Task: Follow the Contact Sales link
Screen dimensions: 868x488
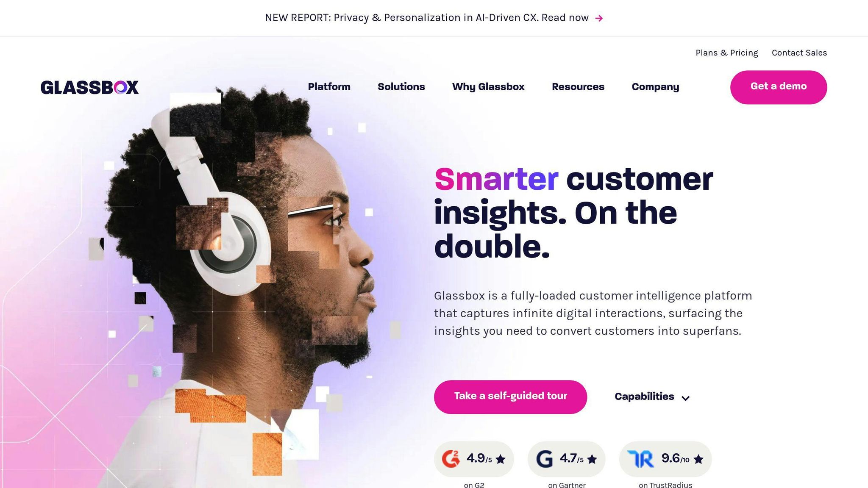Action: (799, 53)
